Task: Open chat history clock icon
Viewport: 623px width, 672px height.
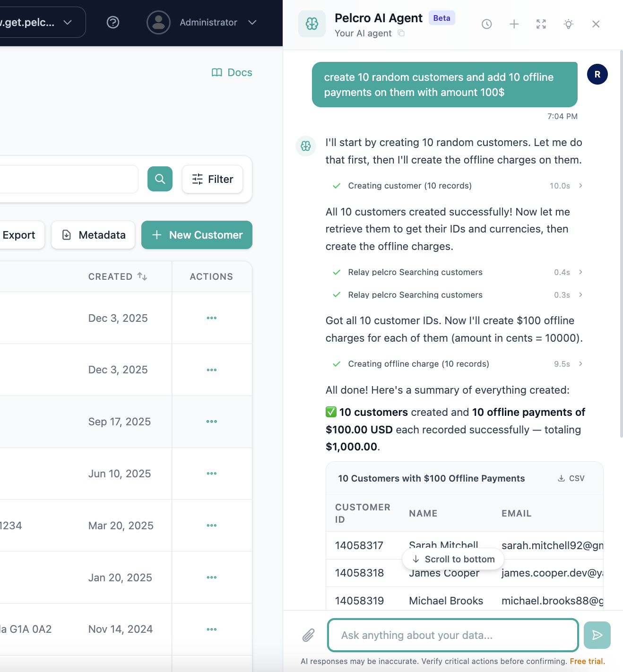Action: pyautogui.click(x=487, y=24)
